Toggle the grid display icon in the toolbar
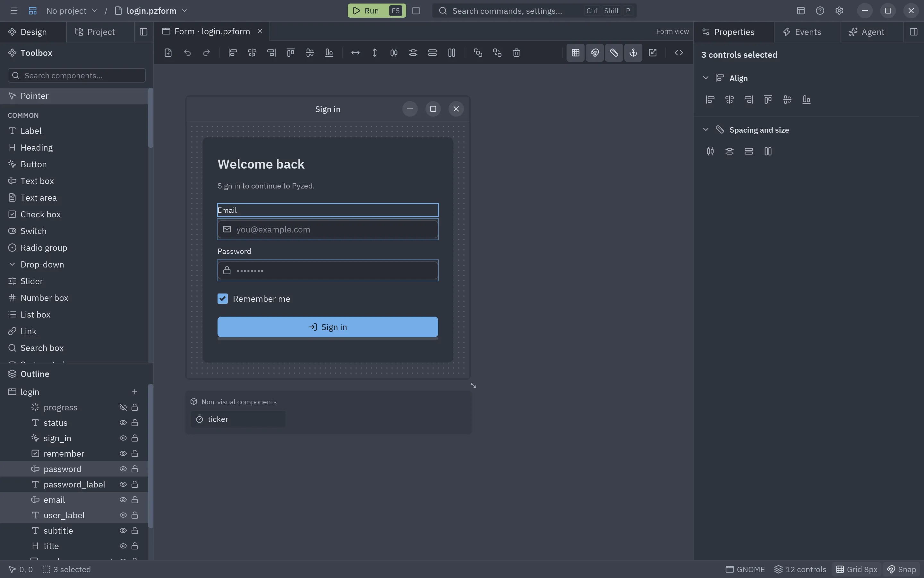Viewport: 924px width, 578px height. tap(575, 53)
